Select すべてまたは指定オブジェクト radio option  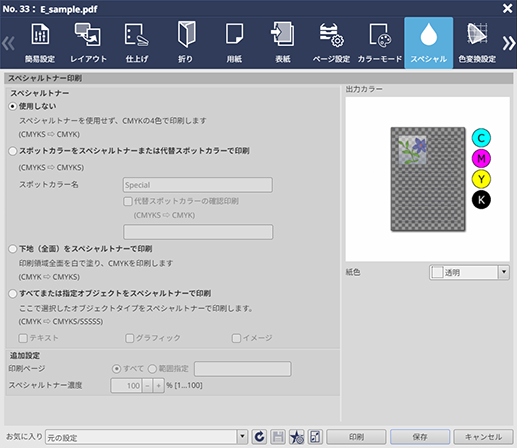point(13,294)
